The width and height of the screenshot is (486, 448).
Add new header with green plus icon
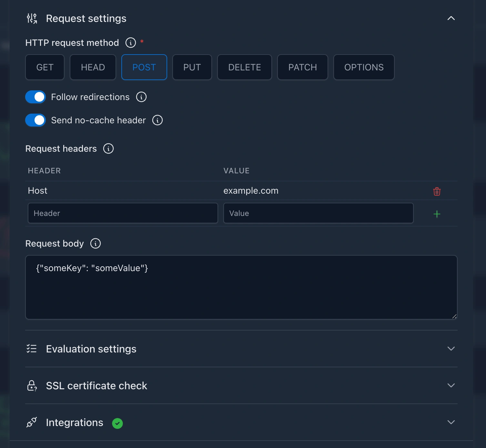[x=437, y=214]
